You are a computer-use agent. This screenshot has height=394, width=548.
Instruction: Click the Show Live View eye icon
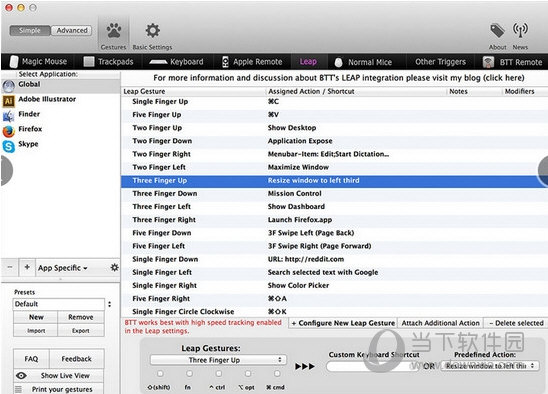point(21,375)
